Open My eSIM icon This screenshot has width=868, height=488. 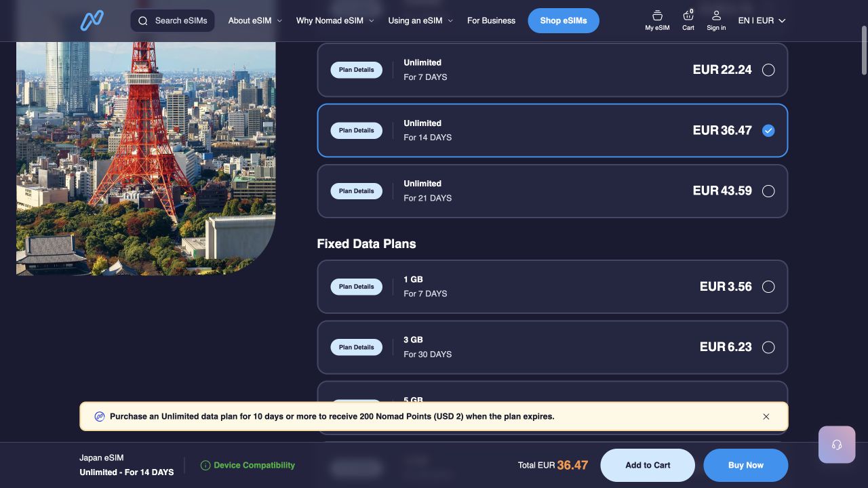click(657, 16)
